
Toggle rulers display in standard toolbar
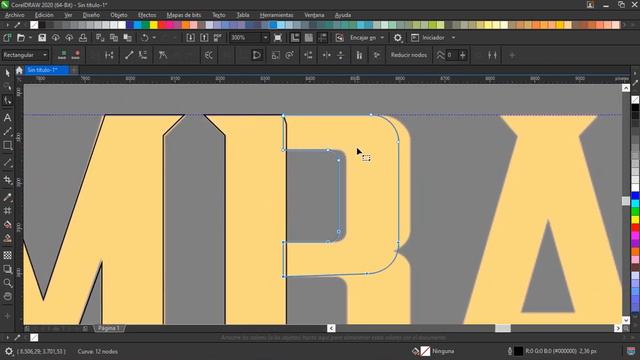(295, 38)
